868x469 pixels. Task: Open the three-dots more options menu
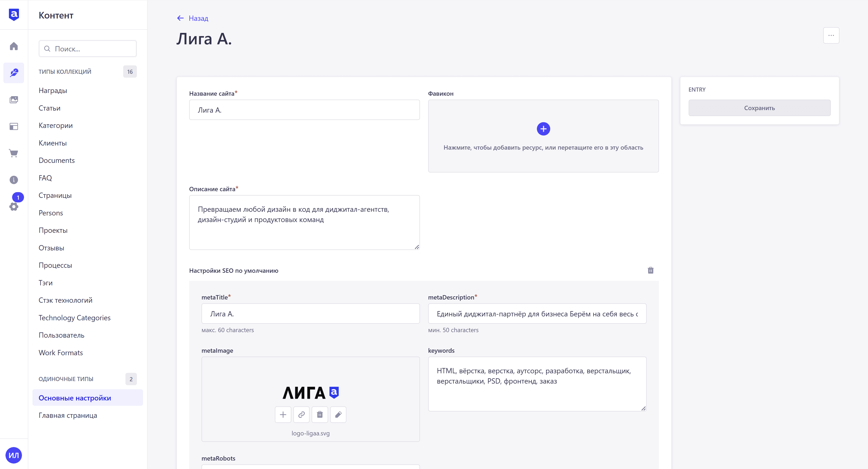click(831, 35)
